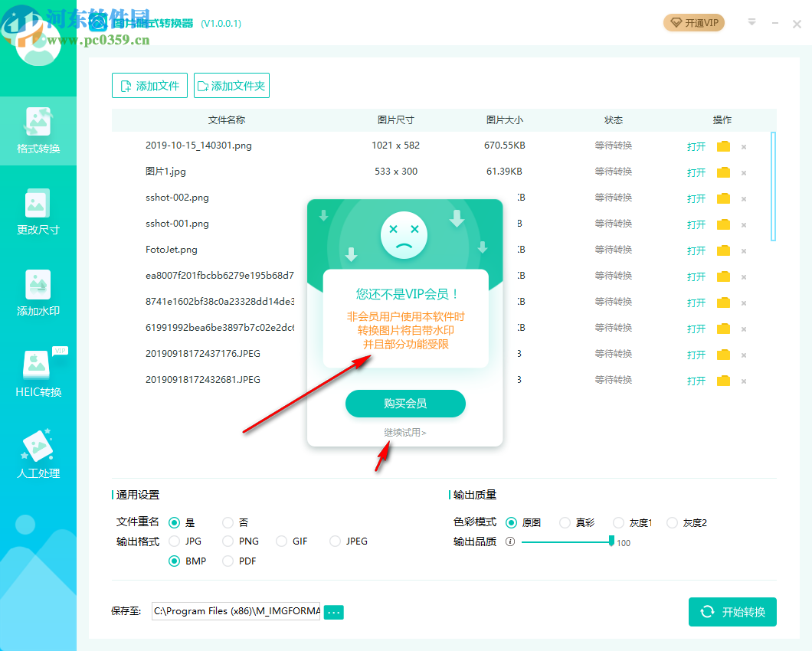Choose PDF output format option
Viewport: 812px width, 651px height.
pyautogui.click(x=228, y=561)
